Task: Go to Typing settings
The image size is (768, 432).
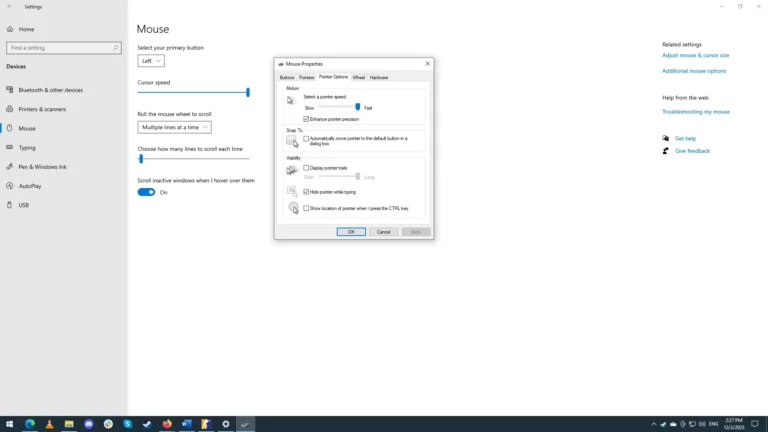Action: click(27, 147)
